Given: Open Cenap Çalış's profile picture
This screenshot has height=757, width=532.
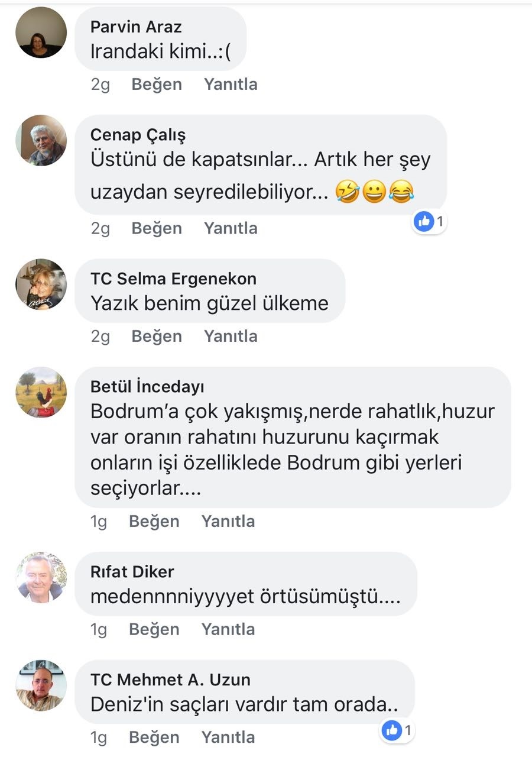Looking at the screenshot, I should pyautogui.click(x=41, y=140).
